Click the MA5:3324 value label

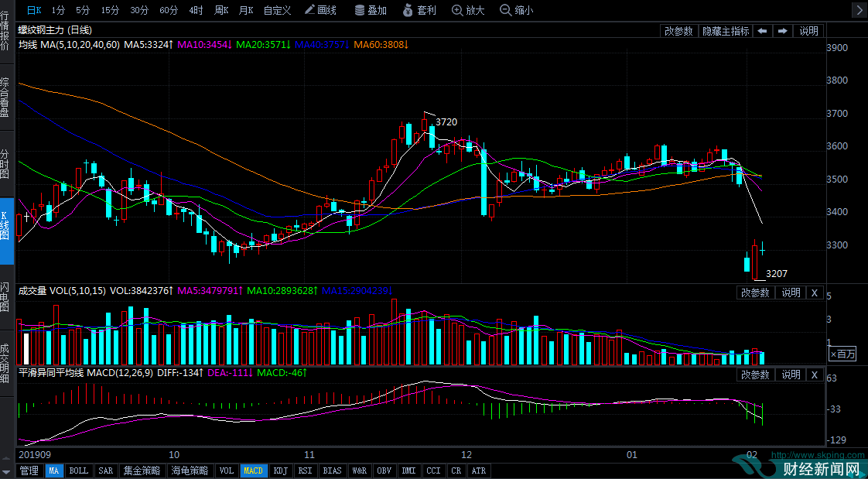tap(149, 45)
